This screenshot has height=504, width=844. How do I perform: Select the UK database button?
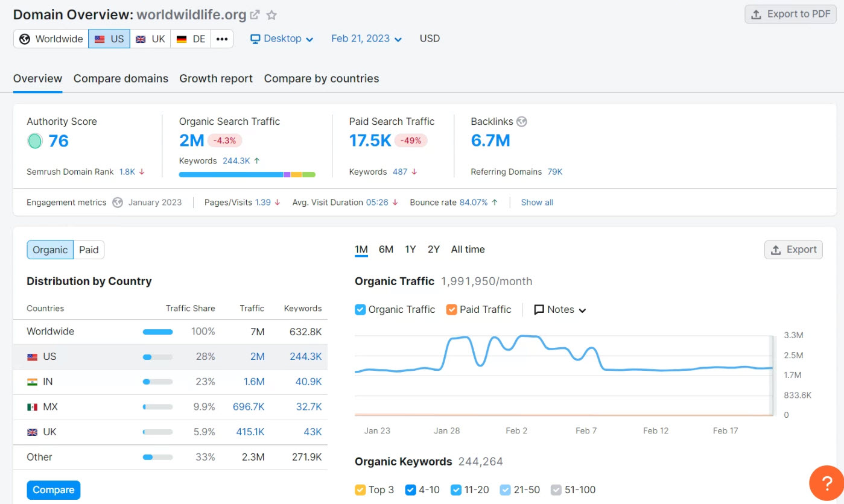tap(150, 39)
